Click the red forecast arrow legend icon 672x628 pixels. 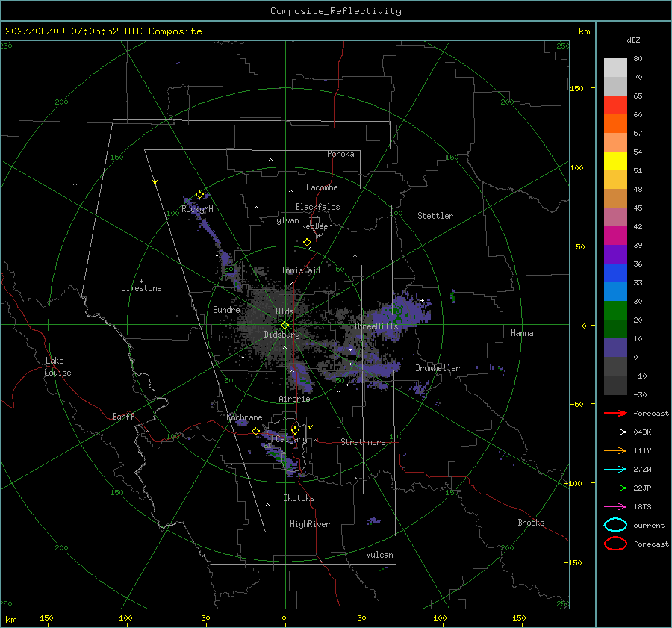point(615,413)
